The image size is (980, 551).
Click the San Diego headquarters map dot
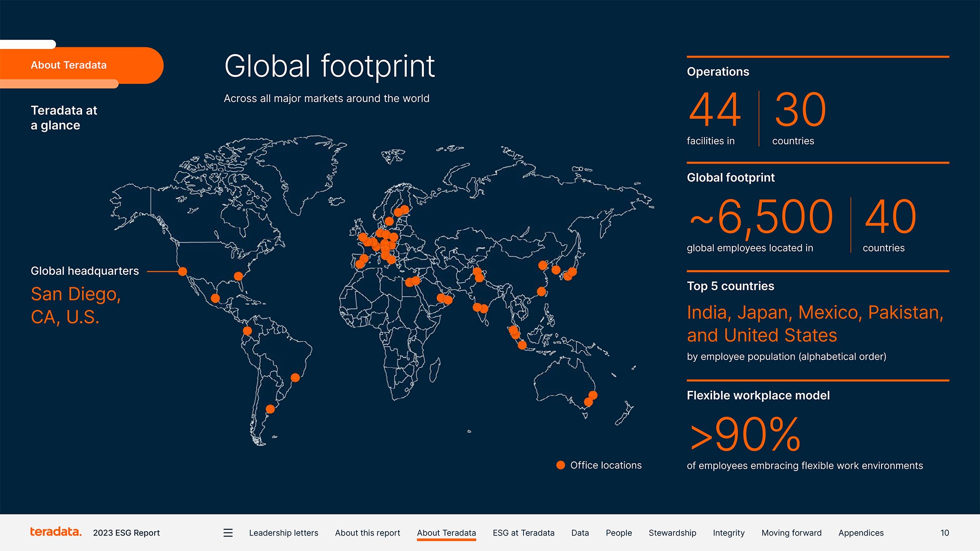click(x=182, y=271)
